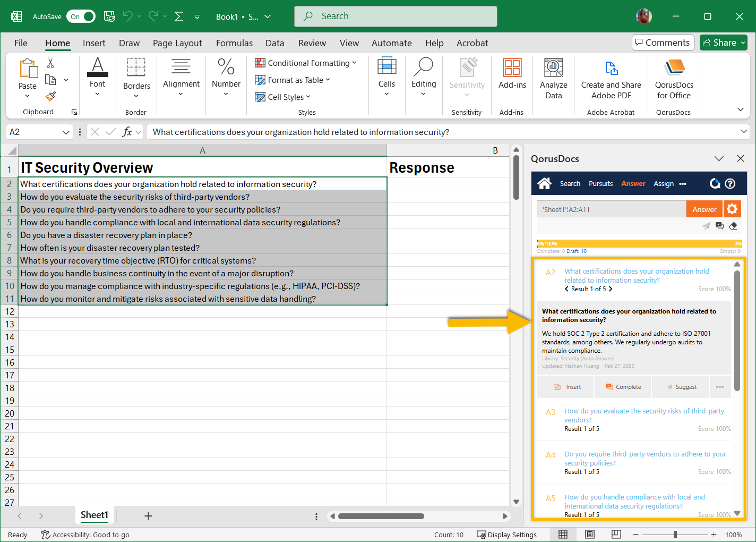Click the QorusDocs help question mark icon
The width and height of the screenshot is (756, 542).
point(730,184)
